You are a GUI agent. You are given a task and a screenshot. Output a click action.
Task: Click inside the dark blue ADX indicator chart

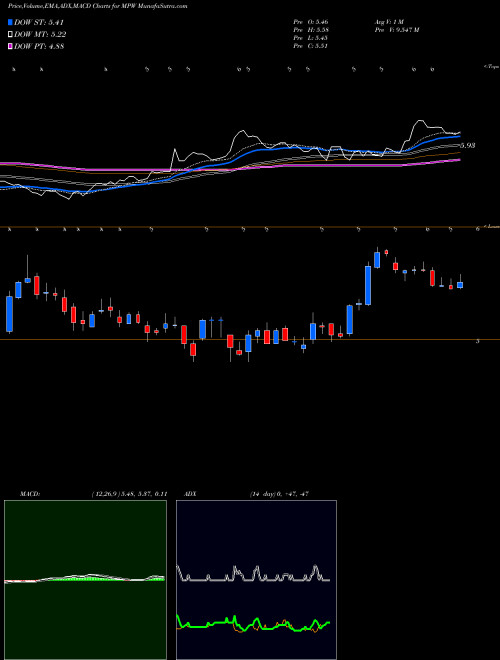point(256,579)
